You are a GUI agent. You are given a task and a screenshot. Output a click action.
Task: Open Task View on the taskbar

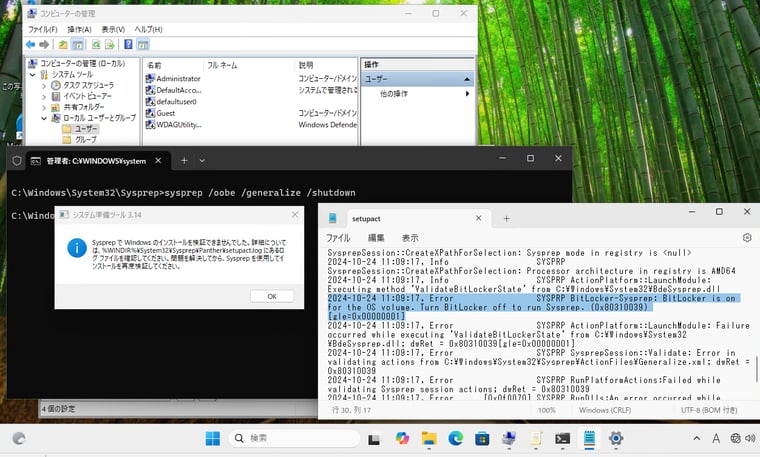374,439
